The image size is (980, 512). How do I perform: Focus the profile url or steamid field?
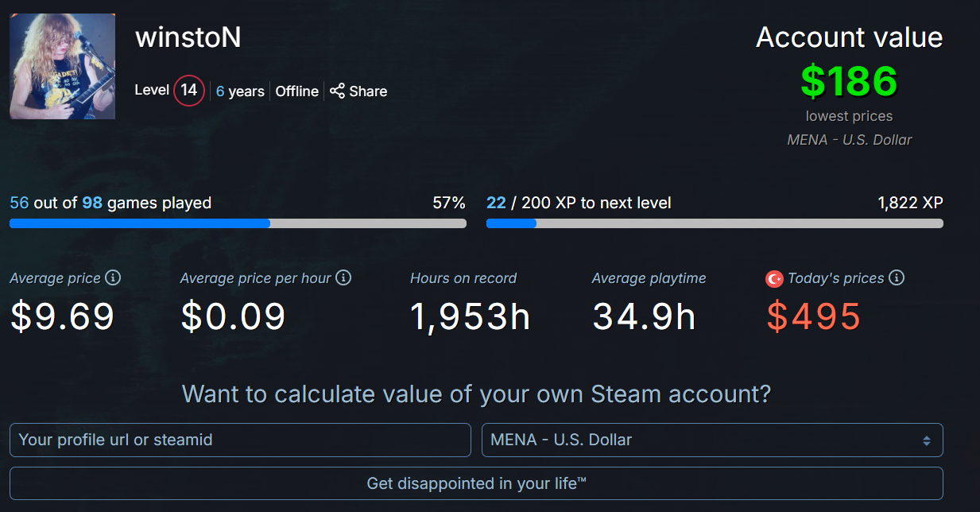click(x=240, y=440)
